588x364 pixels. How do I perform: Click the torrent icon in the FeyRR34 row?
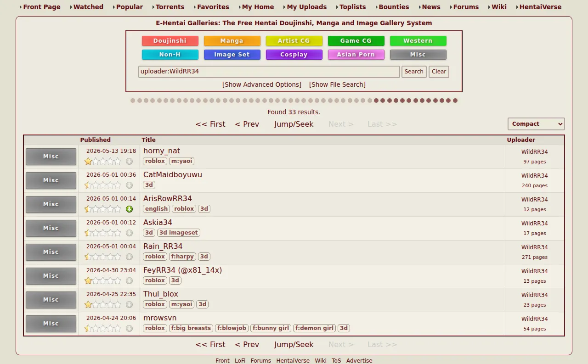click(x=130, y=280)
